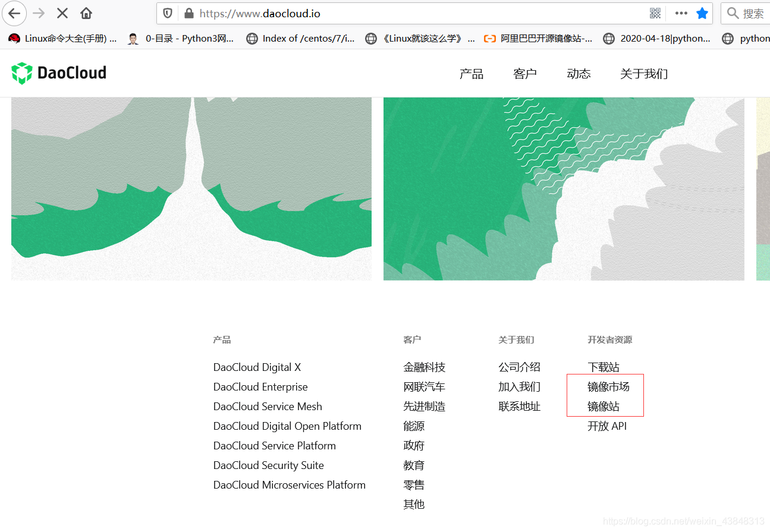
Task: Open 零售 customer link
Action: pyautogui.click(x=414, y=485)
